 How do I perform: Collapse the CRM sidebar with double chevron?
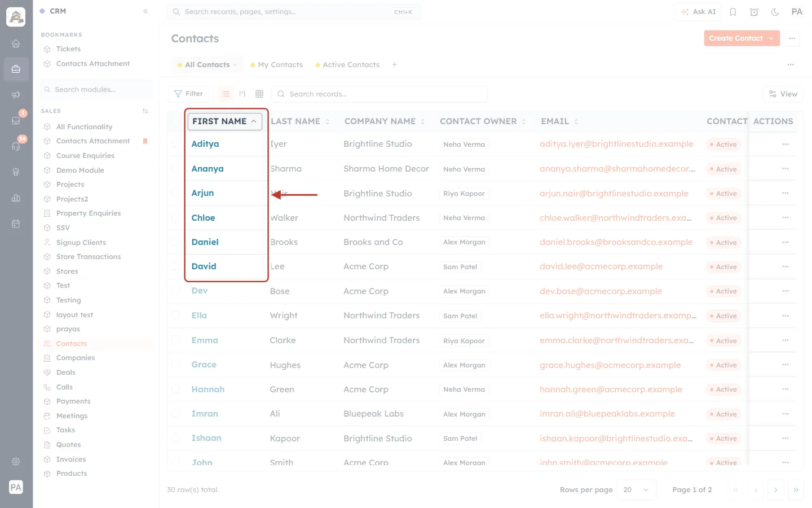point(145,11)
